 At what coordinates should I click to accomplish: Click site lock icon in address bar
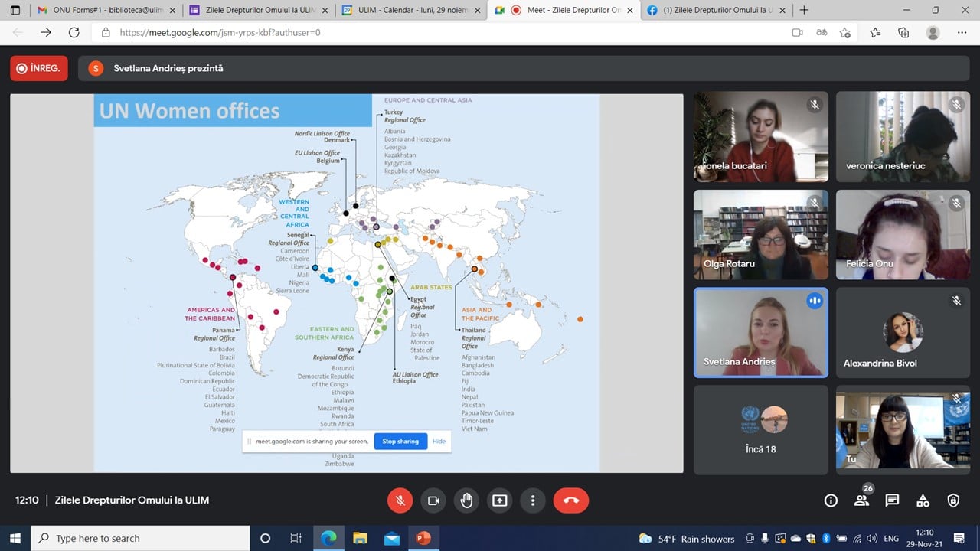coord(105,33)
